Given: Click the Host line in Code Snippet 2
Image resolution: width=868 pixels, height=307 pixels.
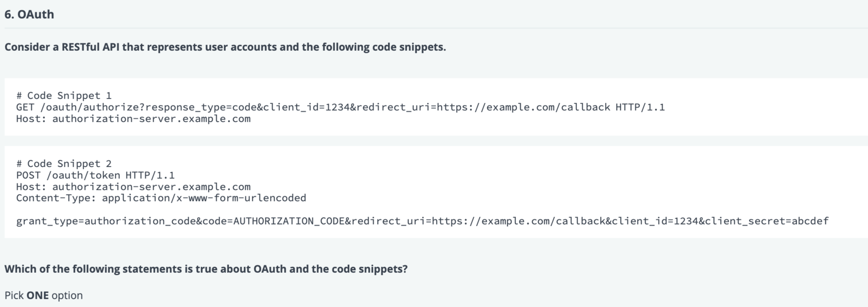Looking at the screenshot, I should pyautogui.click(x=133, y=187).
